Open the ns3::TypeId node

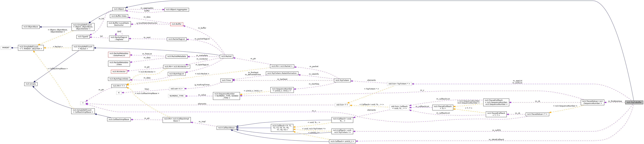(83, 37)
